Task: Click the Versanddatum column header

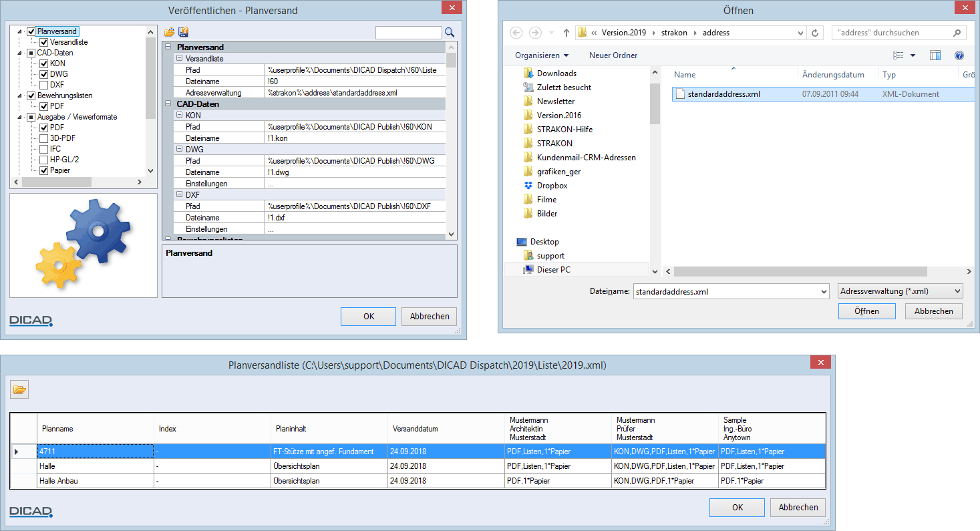Action: point(446,429)
